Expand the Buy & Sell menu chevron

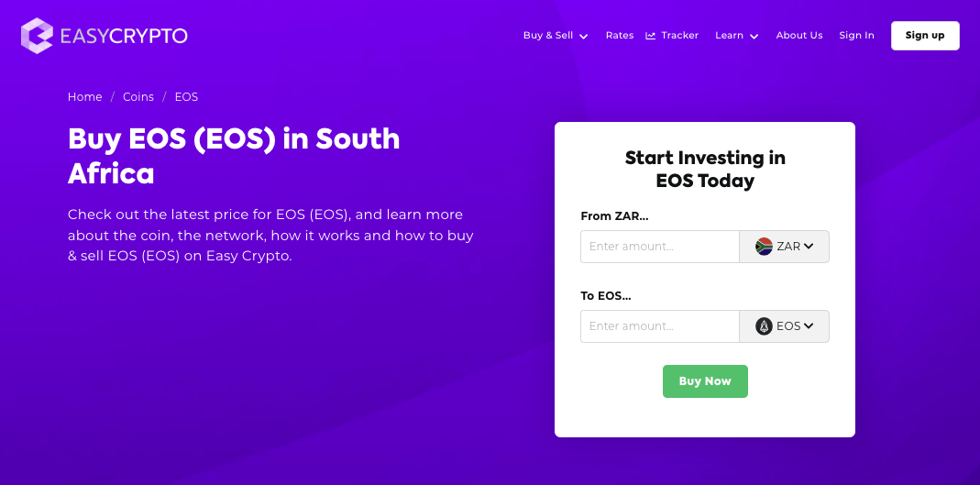[x=583, y=37]
